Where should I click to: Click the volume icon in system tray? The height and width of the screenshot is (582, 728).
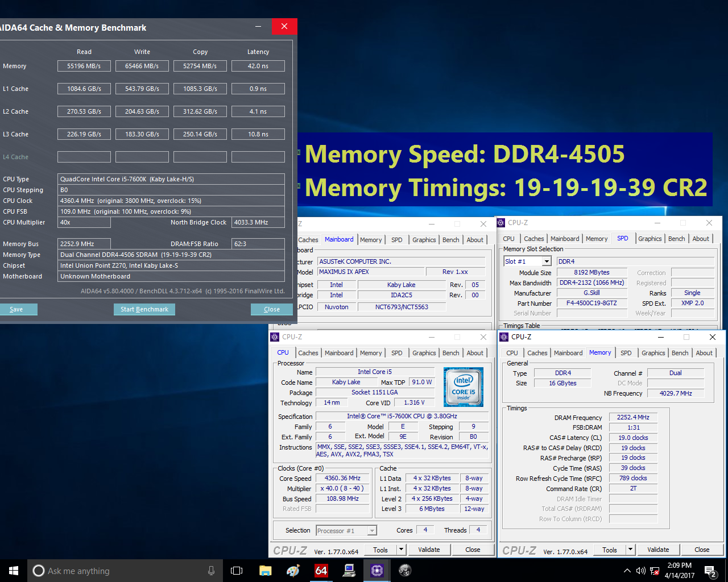[641, 571]
